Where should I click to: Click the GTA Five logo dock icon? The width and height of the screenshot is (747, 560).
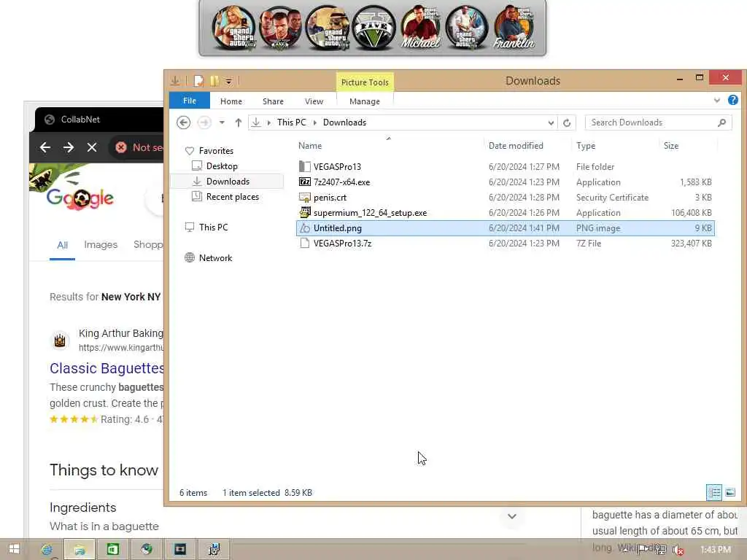[374, 28]
